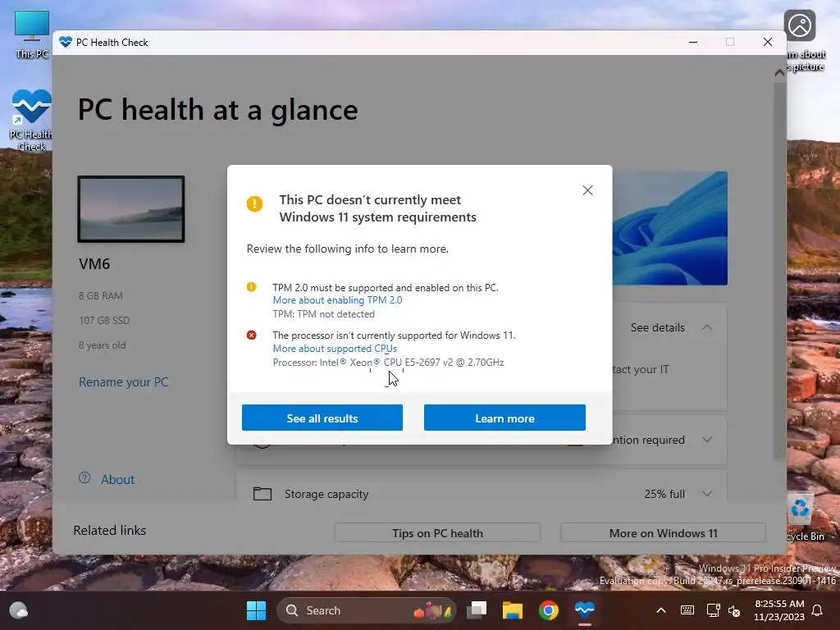
Task: Open Google Chrome from taskbar
Action: 548,610
